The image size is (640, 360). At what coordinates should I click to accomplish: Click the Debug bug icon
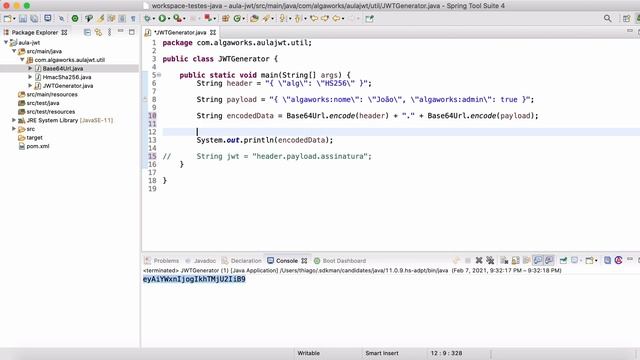pyautogui.click(x=147, y=18)
